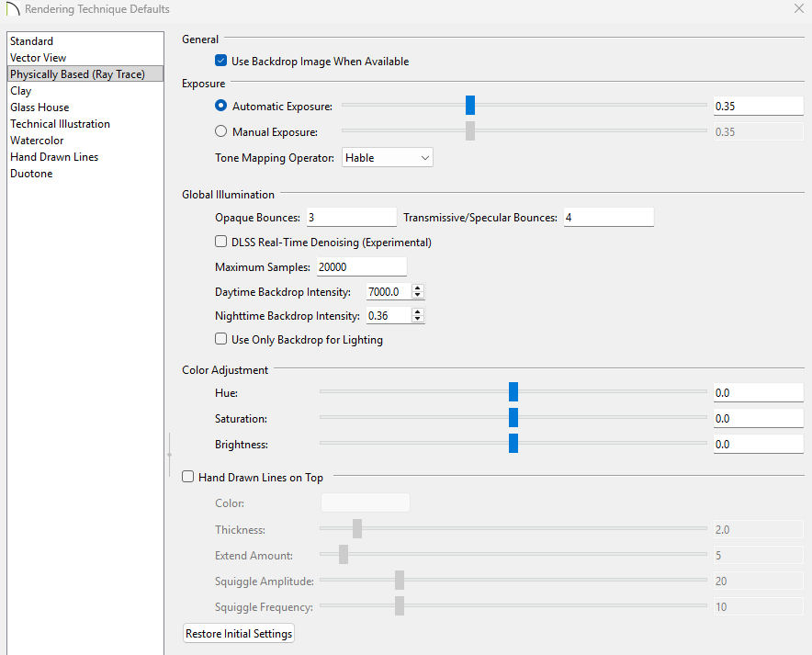The width and height of the screenshot is (812, 655).
Task: Close the Rendering Technique Defaults dialog
Action: pyautogui.click(x=797, y=8)
